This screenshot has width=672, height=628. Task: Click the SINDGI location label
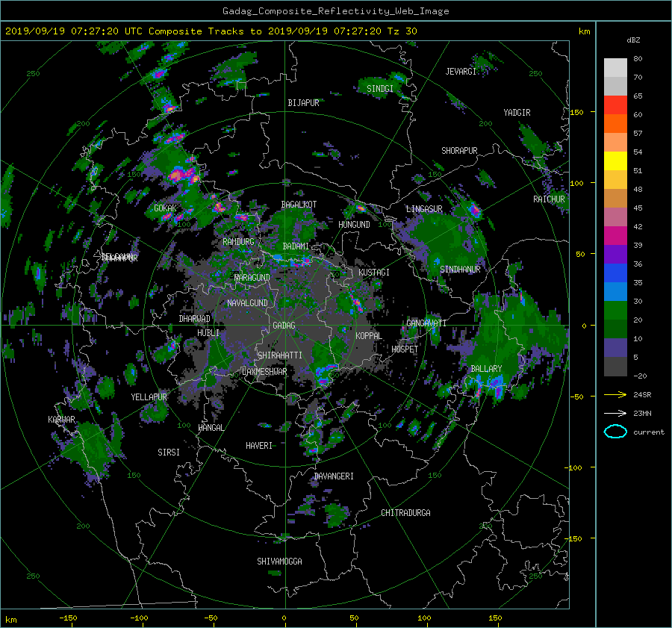(x=380, y=88)
